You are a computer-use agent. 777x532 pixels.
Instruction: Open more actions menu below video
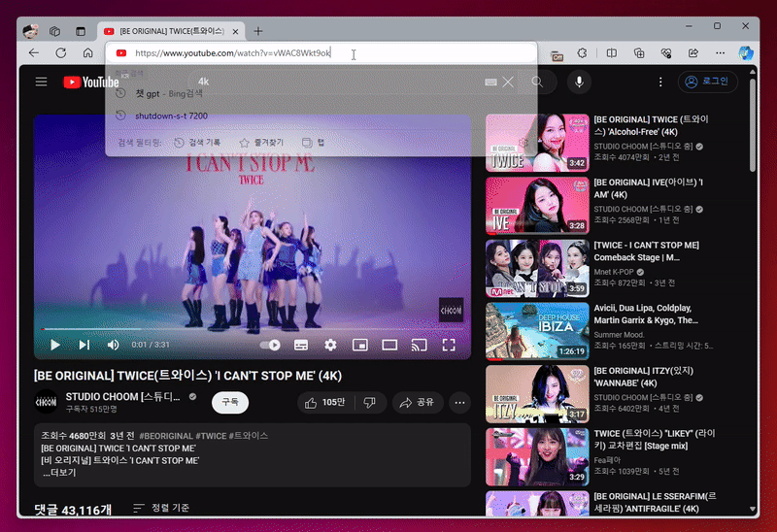click(x=459, y=403)
